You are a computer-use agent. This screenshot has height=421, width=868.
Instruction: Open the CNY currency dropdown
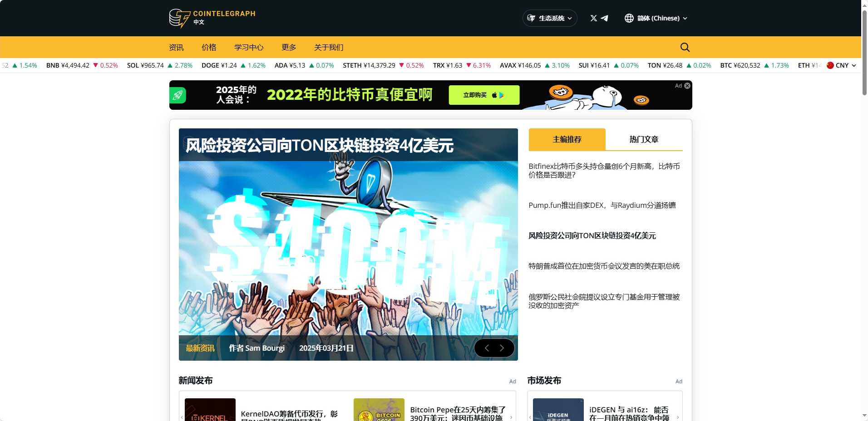(841, 65)
